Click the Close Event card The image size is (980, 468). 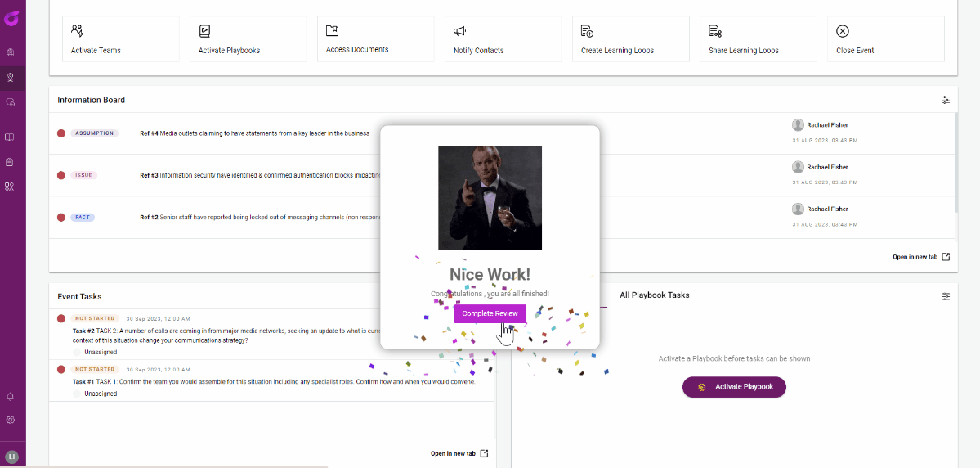[886, 38]
